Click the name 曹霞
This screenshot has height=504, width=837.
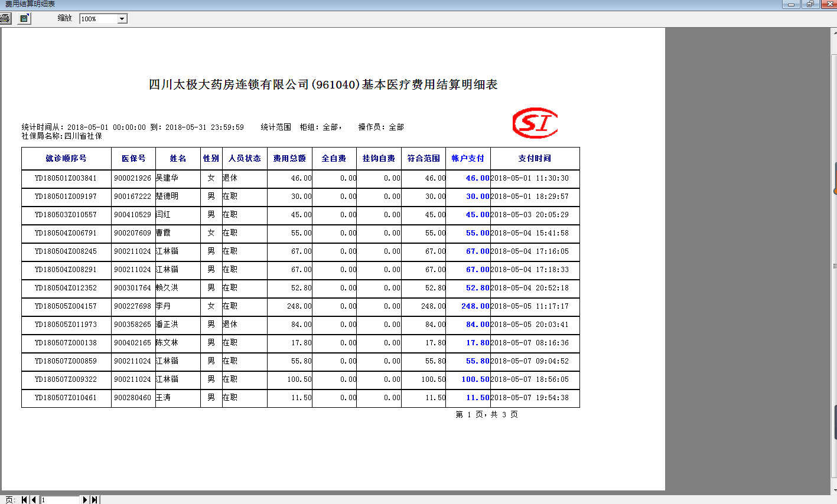point(164,233)
